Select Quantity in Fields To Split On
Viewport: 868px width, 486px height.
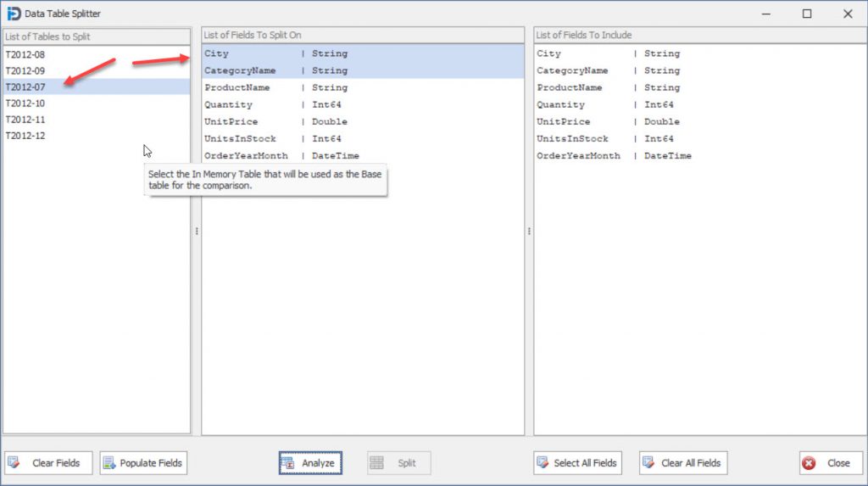(228, 104)
